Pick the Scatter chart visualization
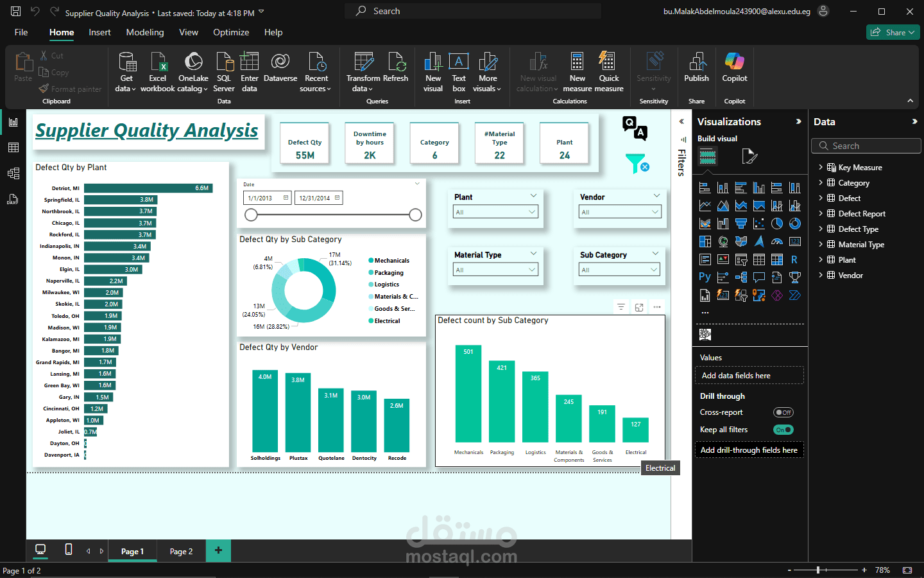The height and width of the screenshot is (578, 924). click(x=759, y=223)
